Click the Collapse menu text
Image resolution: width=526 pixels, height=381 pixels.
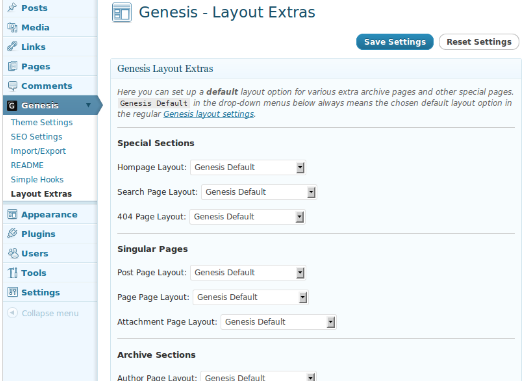pyautogui.click(x=50, y=313)
